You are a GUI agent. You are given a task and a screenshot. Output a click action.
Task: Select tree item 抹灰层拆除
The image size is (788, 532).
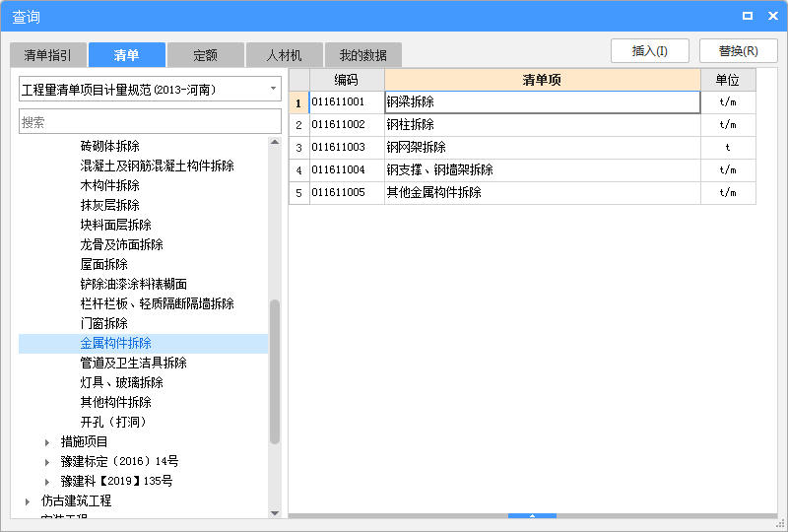pyautogui.click(x=110, y=205)
